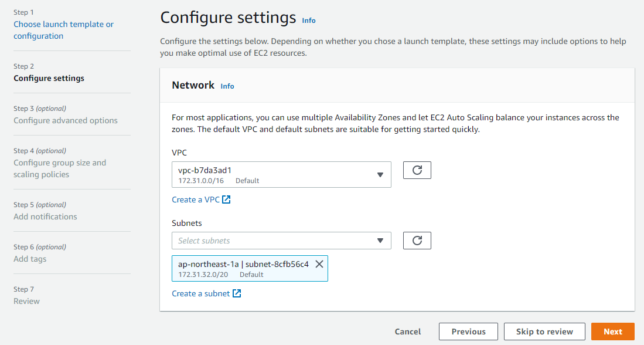Go to the Review step in sidebar
This screenshot has height=345, width=644.
coord(27,301)
